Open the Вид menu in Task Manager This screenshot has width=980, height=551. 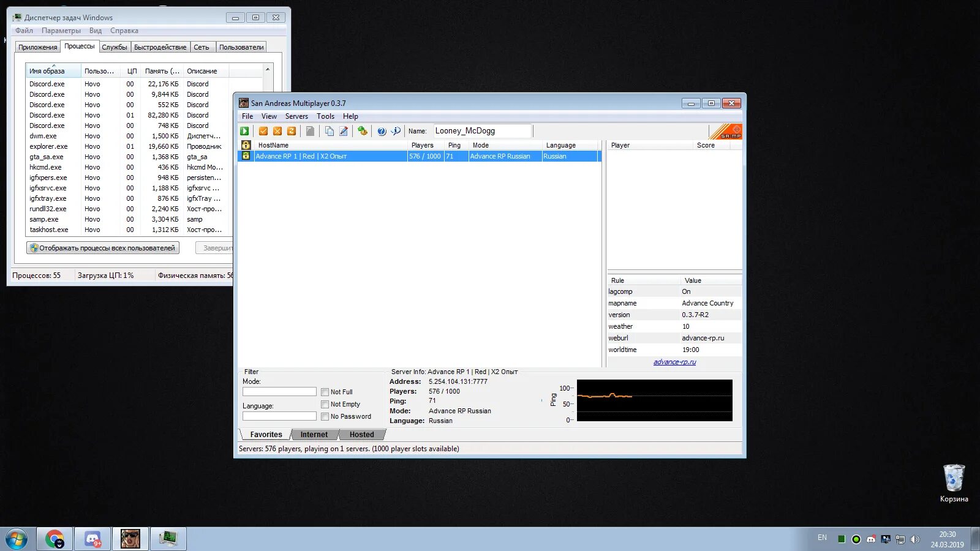click(96, 31)
